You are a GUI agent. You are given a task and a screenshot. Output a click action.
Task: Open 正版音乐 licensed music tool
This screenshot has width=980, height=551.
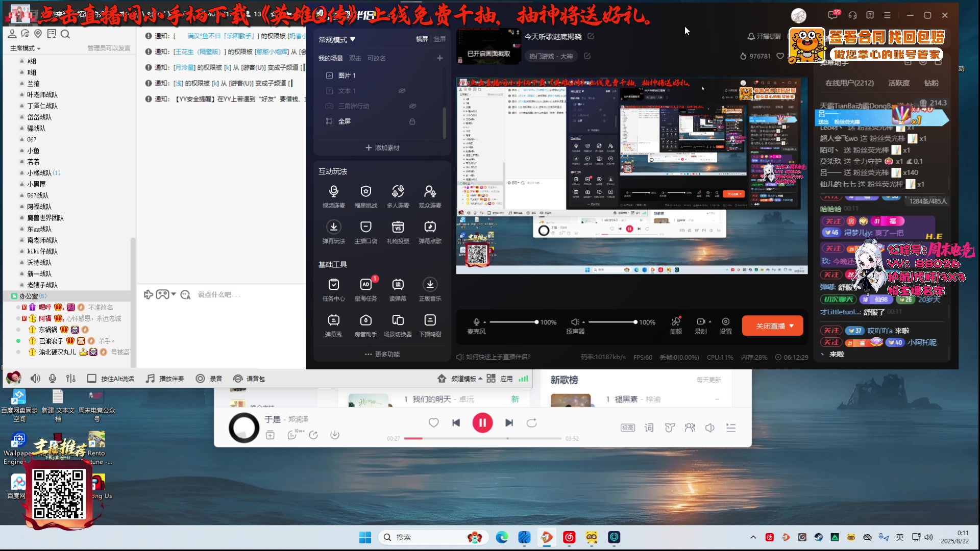coord(430,289)
